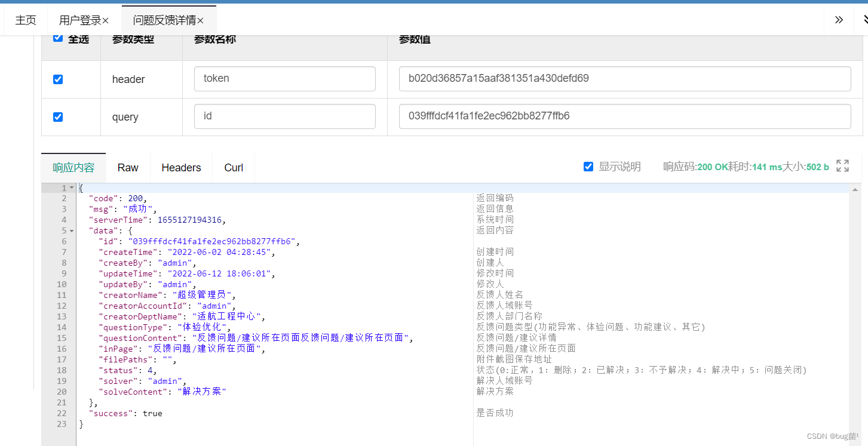Uncheck the query id row checkbox
Image resolution: width=868 pixels, height=446 pixels.
coord(58,117)
